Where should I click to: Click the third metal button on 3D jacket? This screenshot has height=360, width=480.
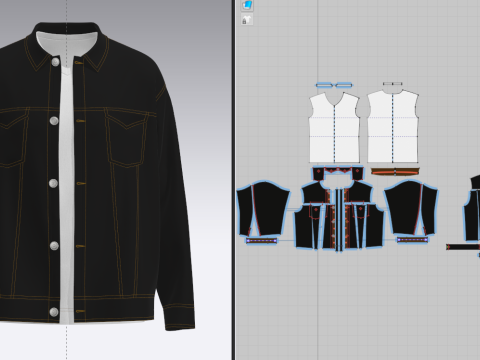click(53, 183)
